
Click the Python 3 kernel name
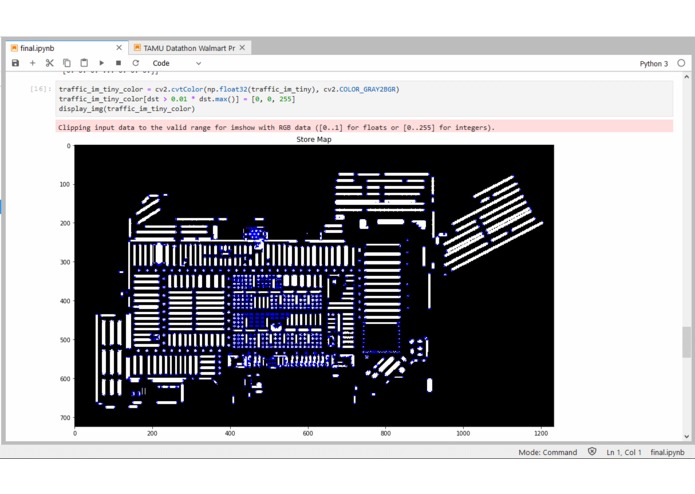pyautogui.click(x=653, y=64)
